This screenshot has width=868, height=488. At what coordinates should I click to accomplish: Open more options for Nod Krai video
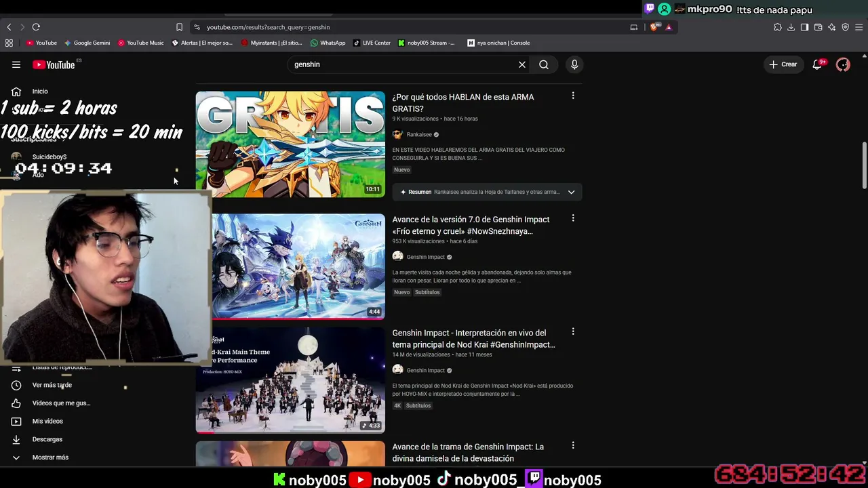573,331
